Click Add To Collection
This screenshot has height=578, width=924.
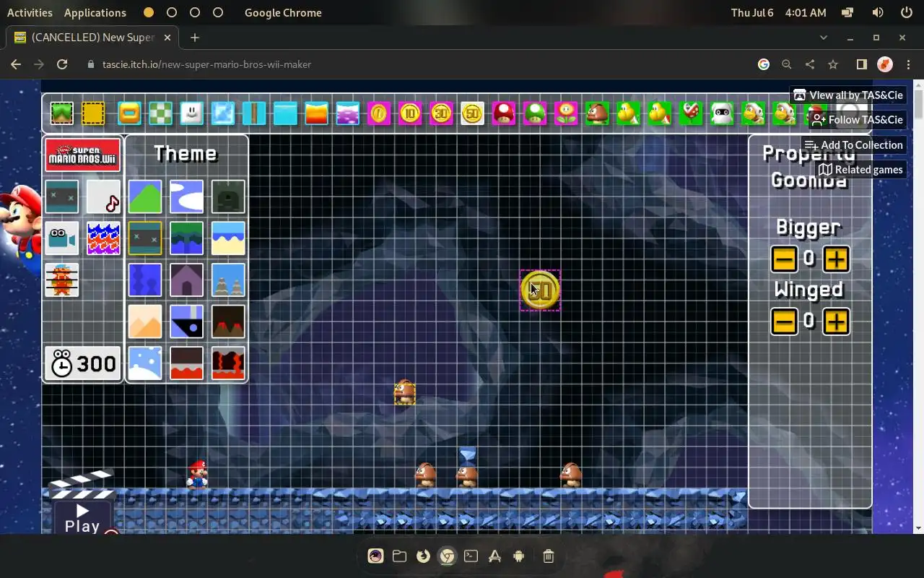pos(854,144)
